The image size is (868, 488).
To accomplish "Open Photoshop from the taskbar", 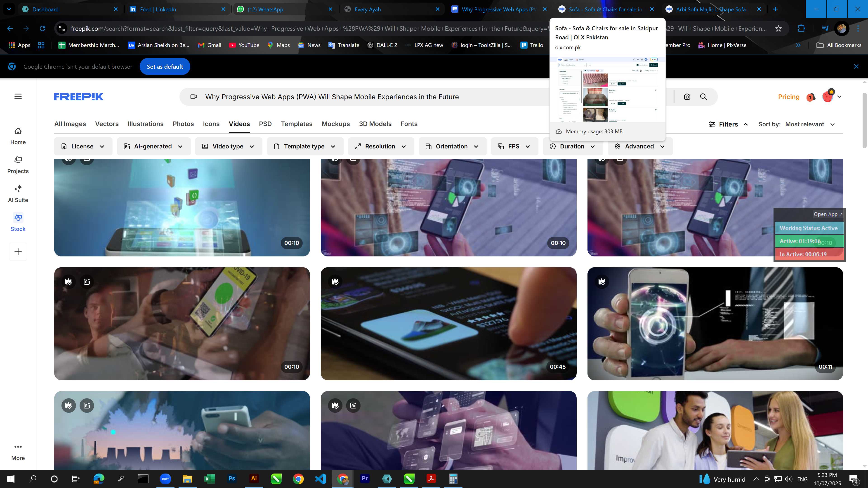I will [x=231, y=479].
